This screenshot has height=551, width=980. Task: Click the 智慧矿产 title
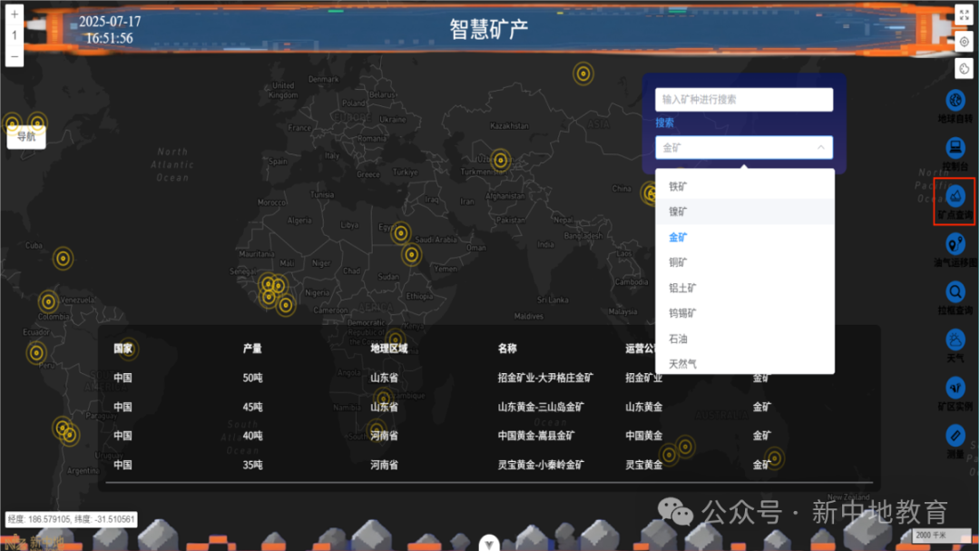pyautogui.click(x=489, y=29)
